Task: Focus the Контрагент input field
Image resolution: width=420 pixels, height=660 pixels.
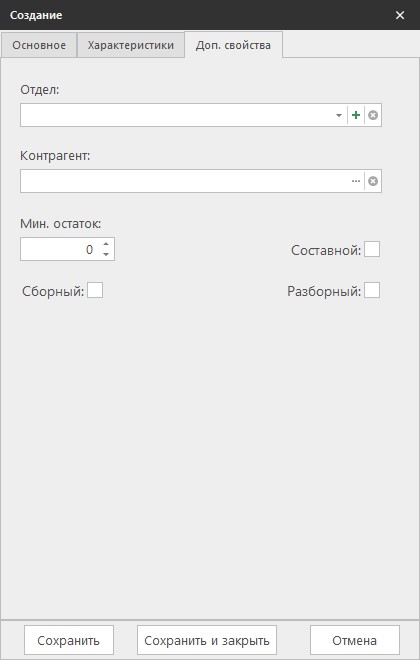Action: pos(185,181)
